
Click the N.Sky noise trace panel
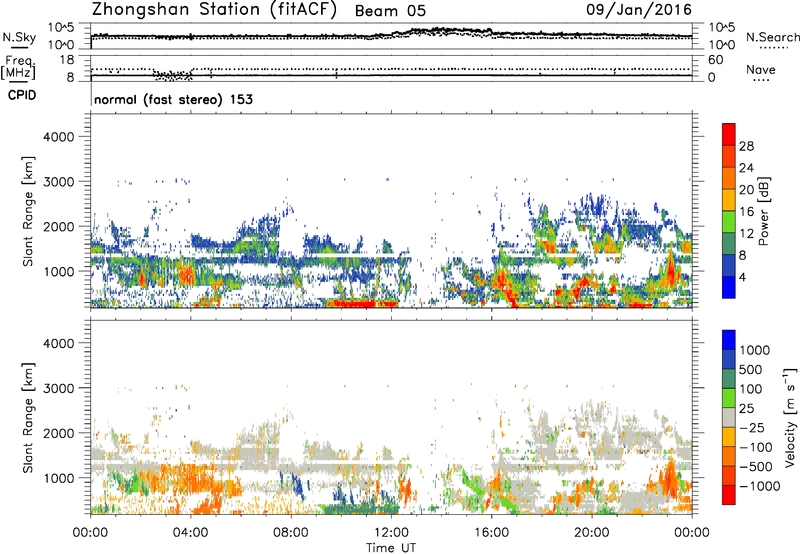click(x=391, y=36)
